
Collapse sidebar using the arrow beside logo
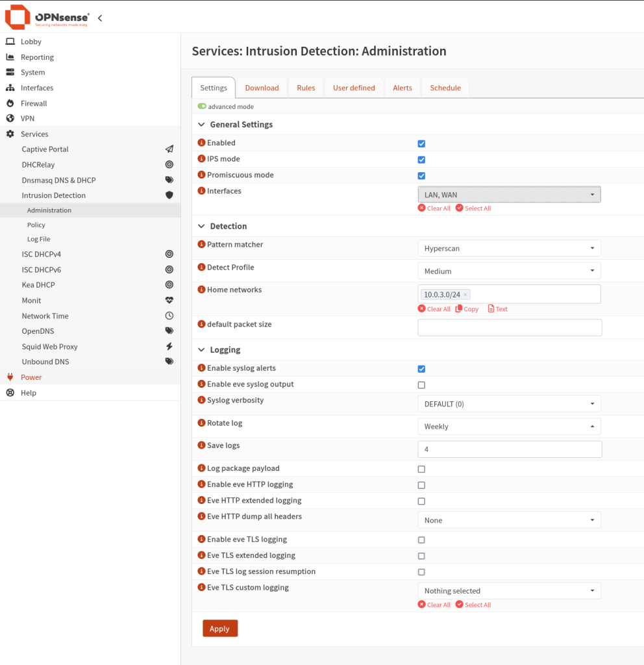point(100,18)
